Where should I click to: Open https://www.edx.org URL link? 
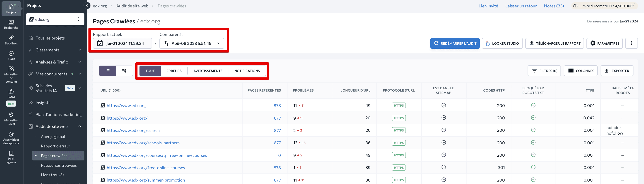126,105
